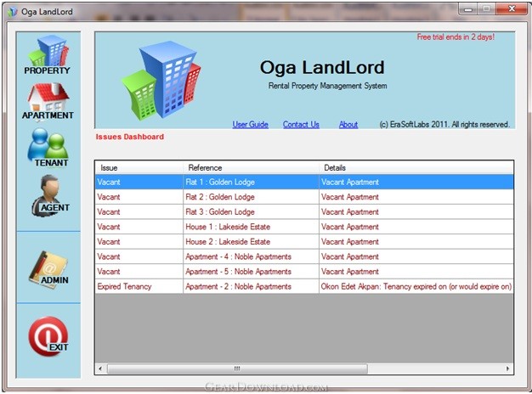The image size is (532, 394).
Task: Click the 'Issues Dashboard' heading
Action: (130, 137)
